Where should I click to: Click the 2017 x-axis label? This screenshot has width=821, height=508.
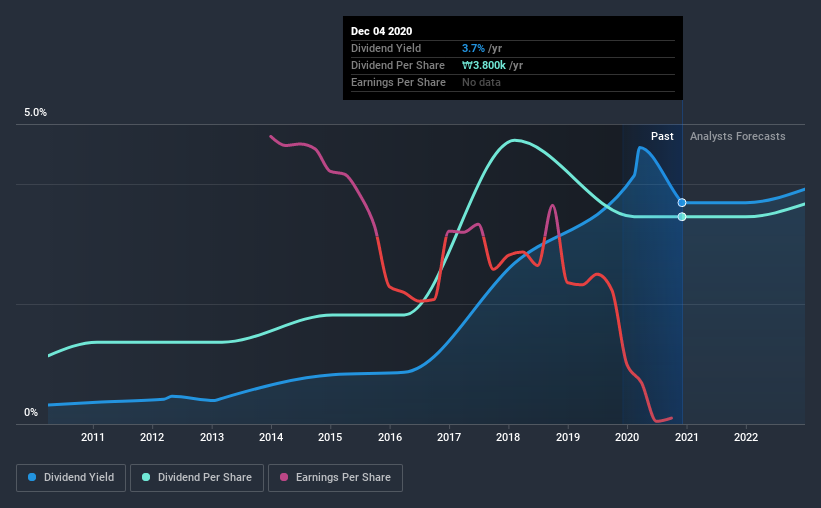tap(449, 437)
